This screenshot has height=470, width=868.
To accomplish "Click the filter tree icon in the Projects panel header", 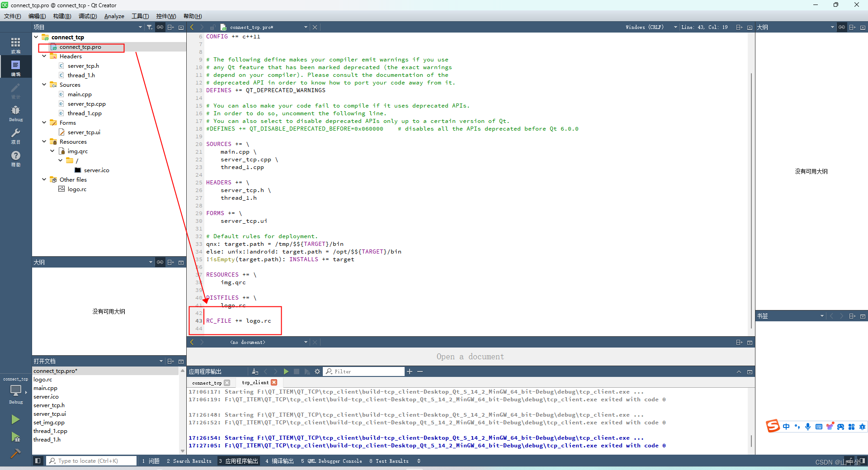I will 150,27.
